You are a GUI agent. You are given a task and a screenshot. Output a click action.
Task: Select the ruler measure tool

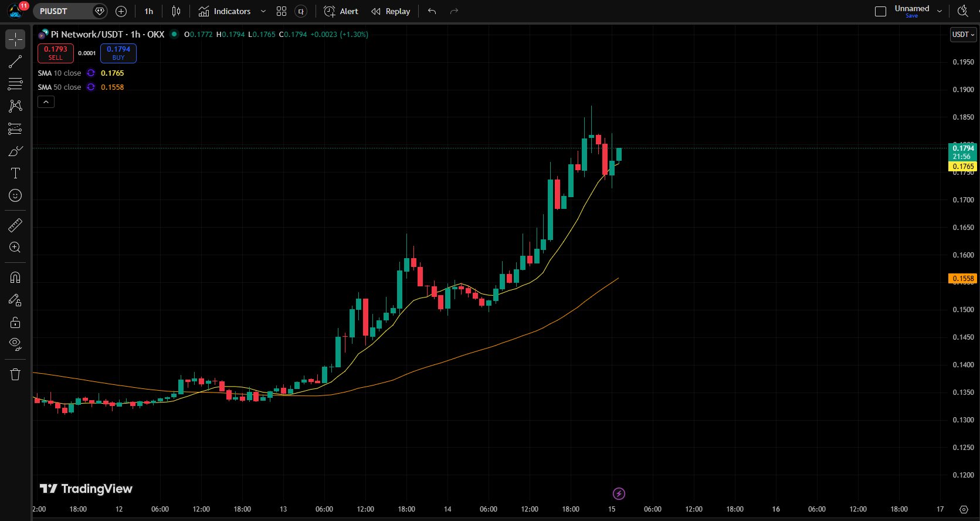point(15,225)
